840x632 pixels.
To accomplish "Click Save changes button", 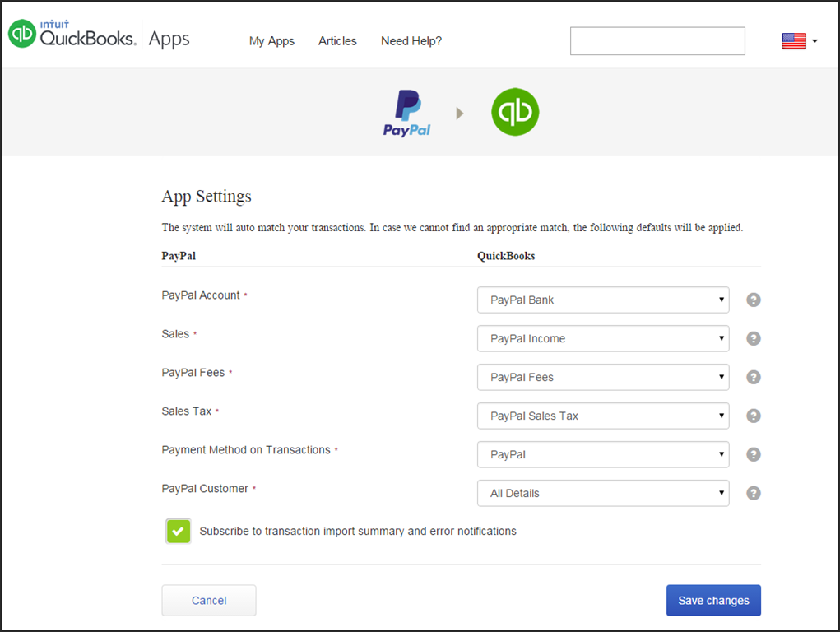I will (x=713, y=601).
